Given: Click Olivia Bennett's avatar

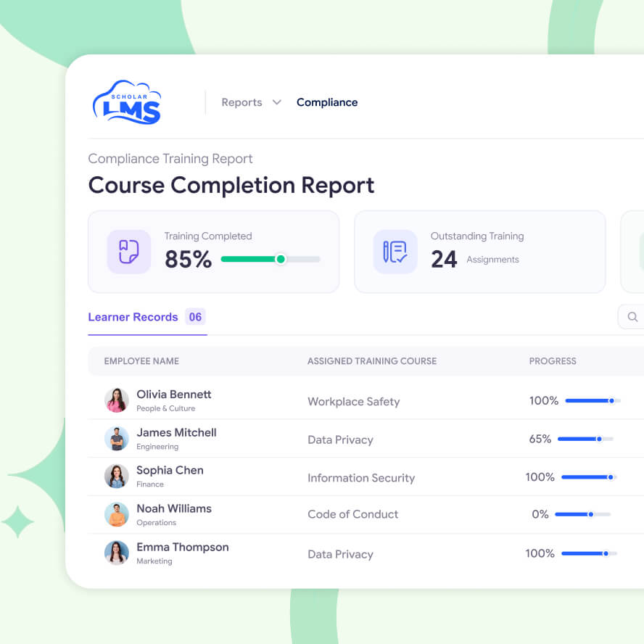Looking at the screenshot, I should [x=117, y=400].
